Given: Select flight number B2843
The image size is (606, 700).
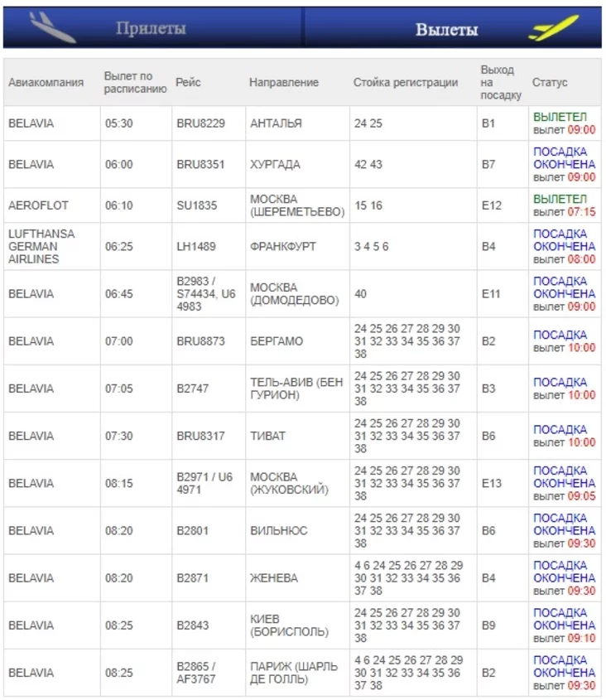Looking at the screenshot, I should [x=192, y=625].
